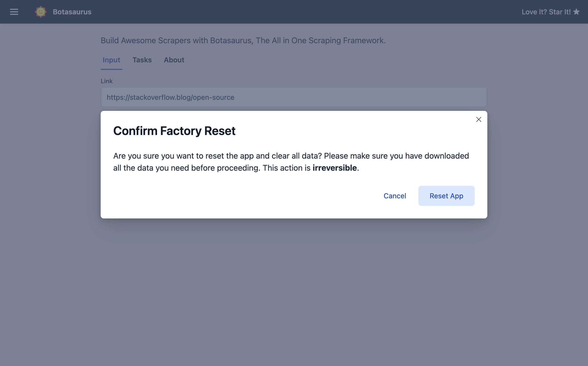
Task: Click the star icon in header
Action: [576, 12]
